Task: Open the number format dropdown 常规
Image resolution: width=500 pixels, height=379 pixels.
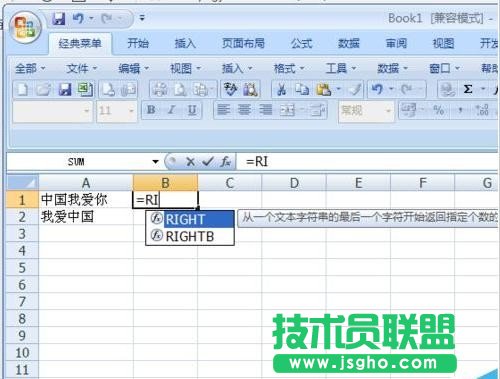Action: pos(388,111)
